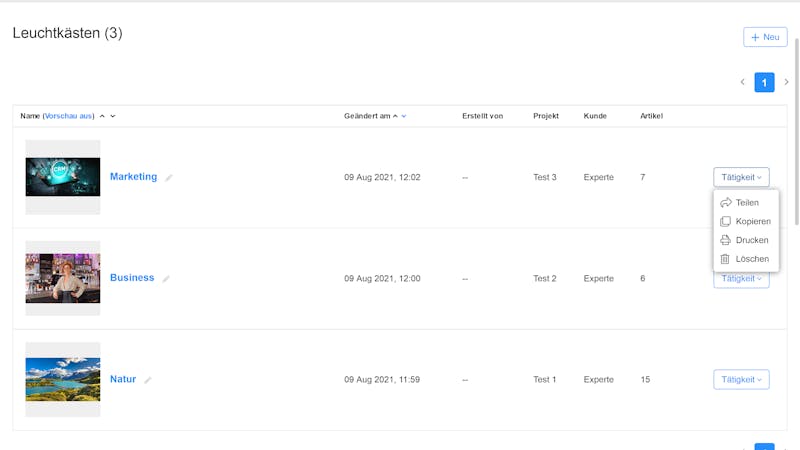Choose Löschen delete option

pyautogui.click(x=746, y=259)
